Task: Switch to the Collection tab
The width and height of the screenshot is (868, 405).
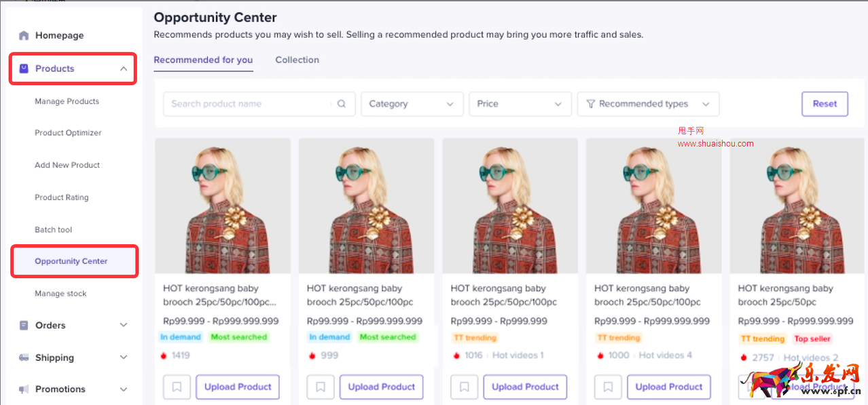Action: coord(297,60)
